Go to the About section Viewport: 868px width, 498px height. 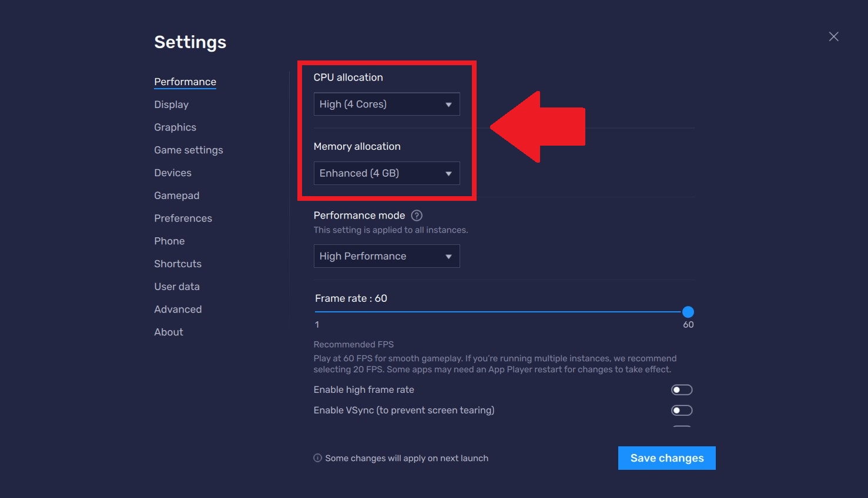point(168,332)
